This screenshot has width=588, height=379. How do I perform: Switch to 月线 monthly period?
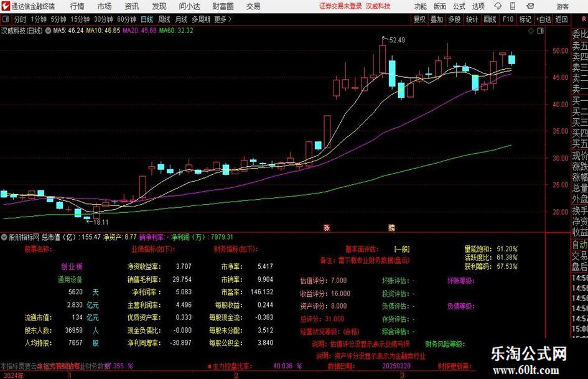181,19
